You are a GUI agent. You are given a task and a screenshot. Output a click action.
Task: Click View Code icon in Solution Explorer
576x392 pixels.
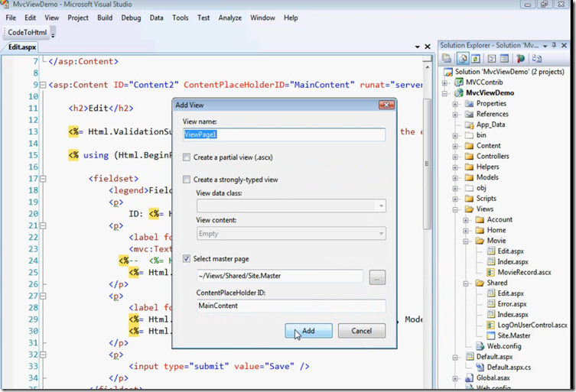click(492, 59)
